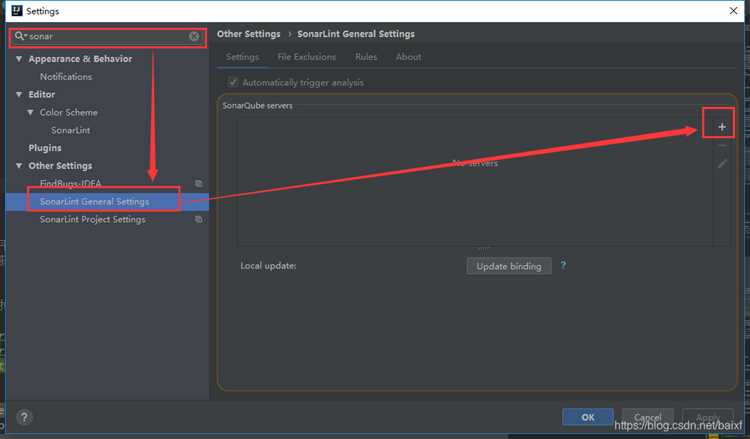Open the Rules tab

[x=366, y=57]
